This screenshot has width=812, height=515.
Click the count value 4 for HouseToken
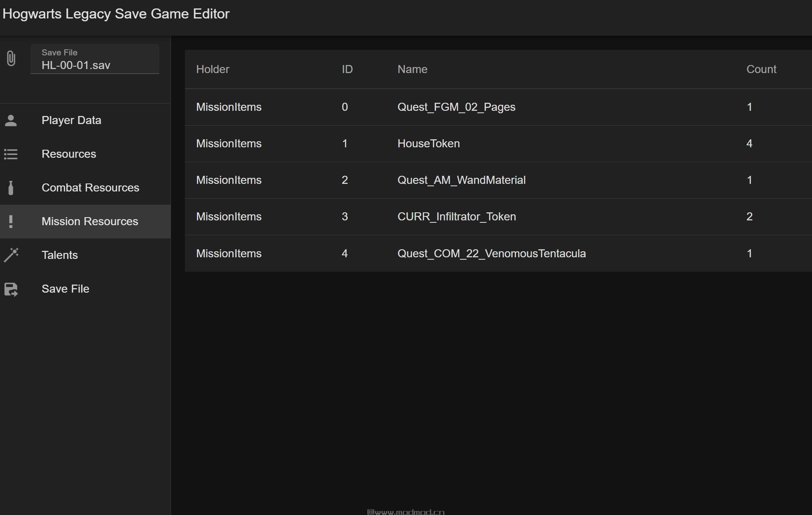point(749,144)
